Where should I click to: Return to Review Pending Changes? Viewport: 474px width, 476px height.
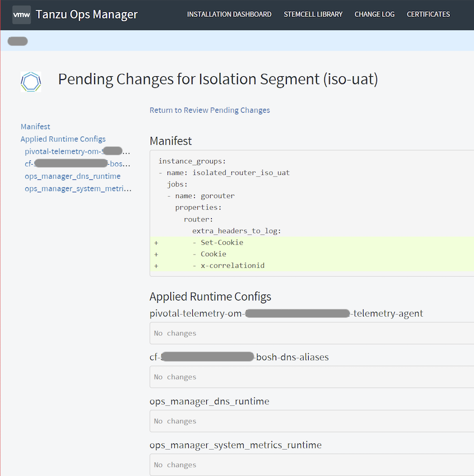210,110
